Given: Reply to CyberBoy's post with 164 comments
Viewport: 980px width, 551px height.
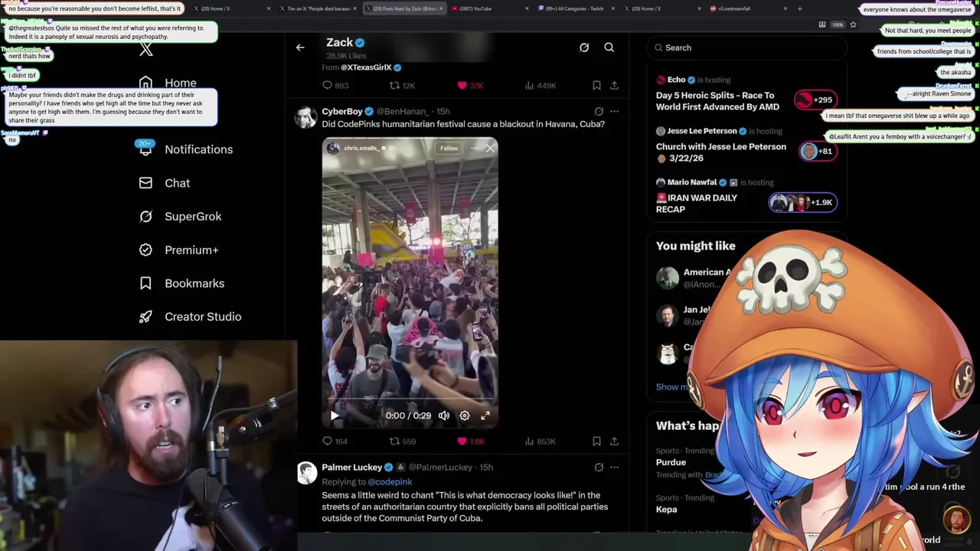Looking at the screenshot, I should coord(328,441).
